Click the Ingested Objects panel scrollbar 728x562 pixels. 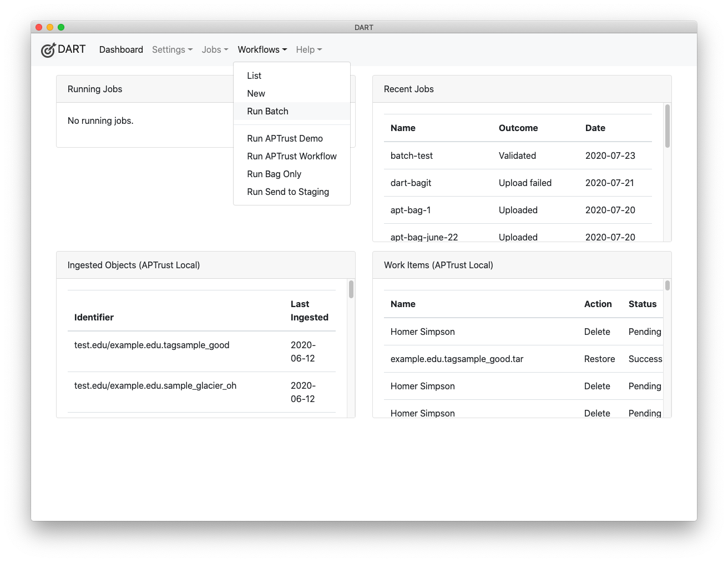point(351,289)
